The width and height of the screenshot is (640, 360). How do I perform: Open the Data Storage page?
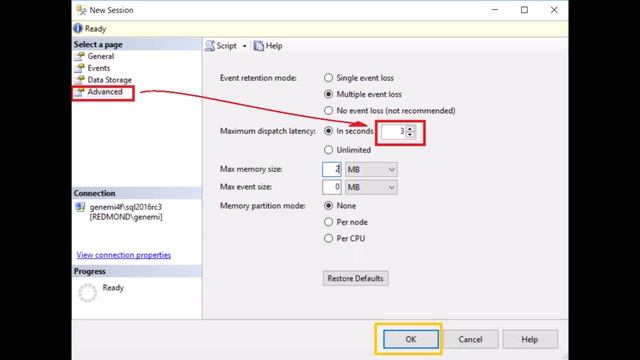[x=109, y=80]
